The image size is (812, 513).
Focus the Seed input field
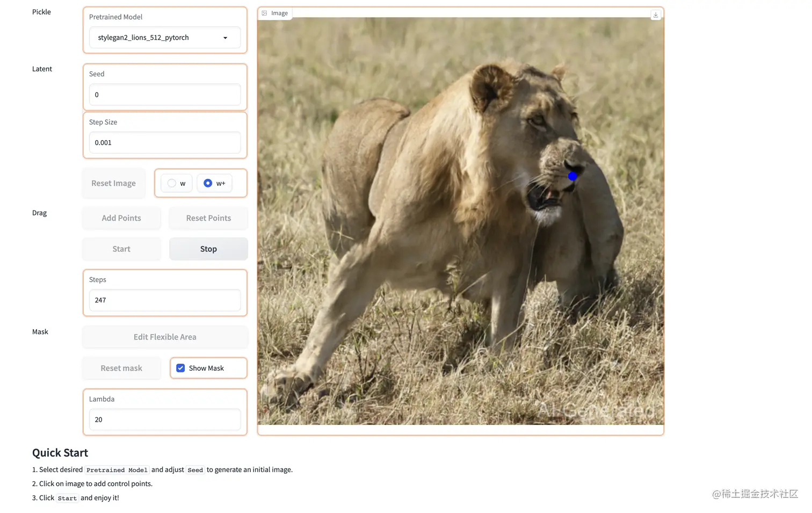click(165, 95)
